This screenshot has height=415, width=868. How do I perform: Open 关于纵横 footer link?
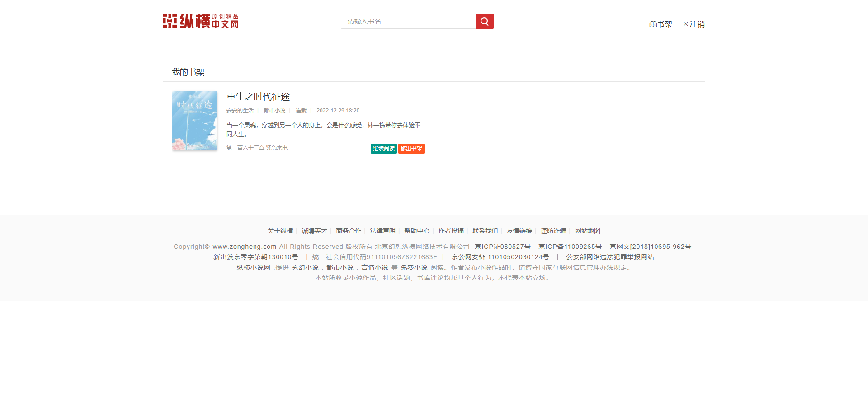[280, 231]
